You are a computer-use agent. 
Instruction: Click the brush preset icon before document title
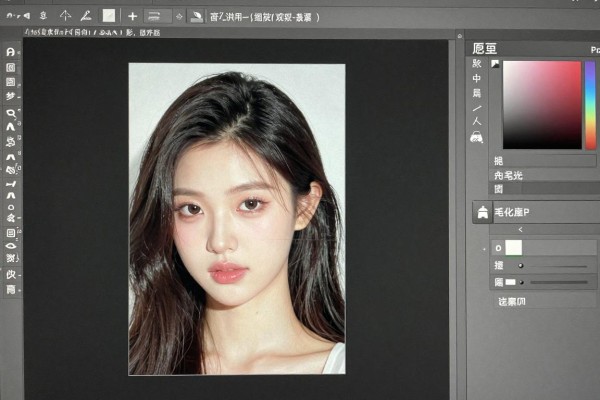coord(196,16)
